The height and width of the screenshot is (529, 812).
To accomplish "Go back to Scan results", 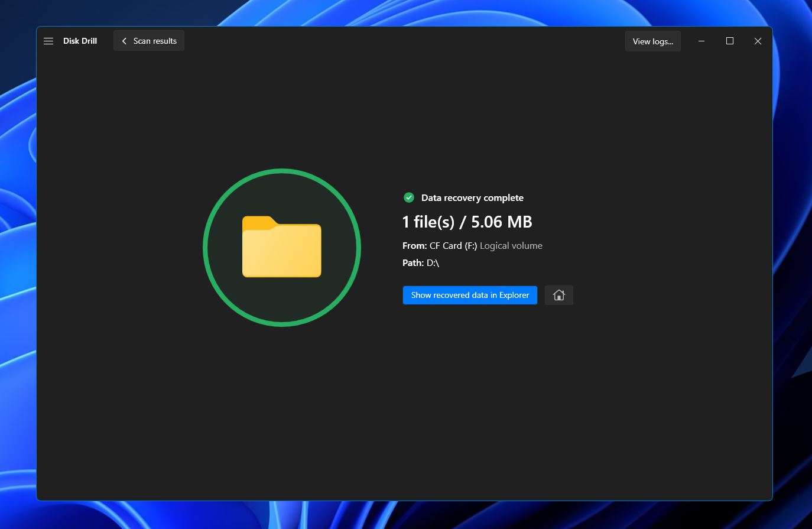I will 149,41.
